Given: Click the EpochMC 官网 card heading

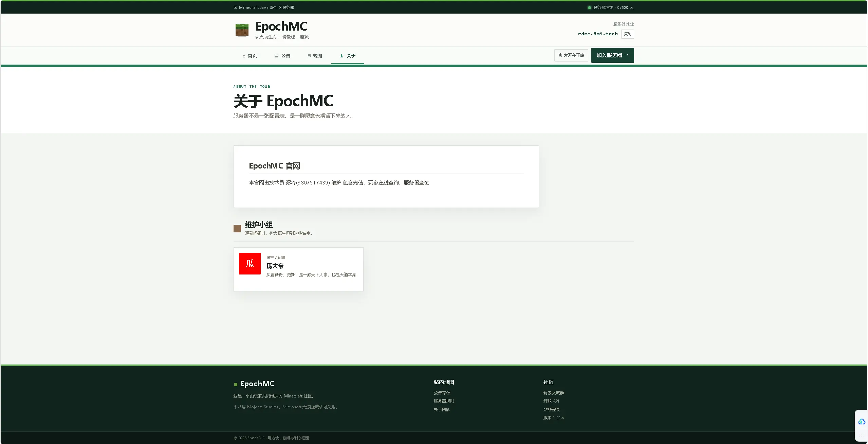Looking at the screenshot, I should 275,166.
